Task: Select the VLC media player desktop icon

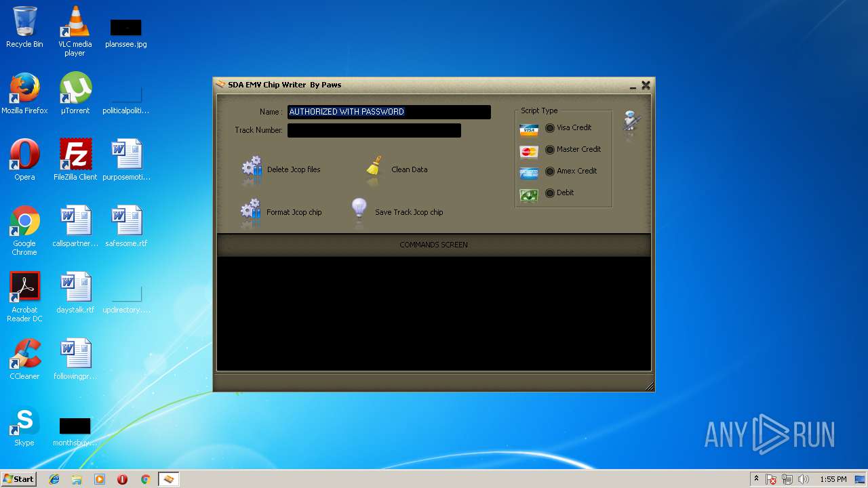Action: pos(75,31)
